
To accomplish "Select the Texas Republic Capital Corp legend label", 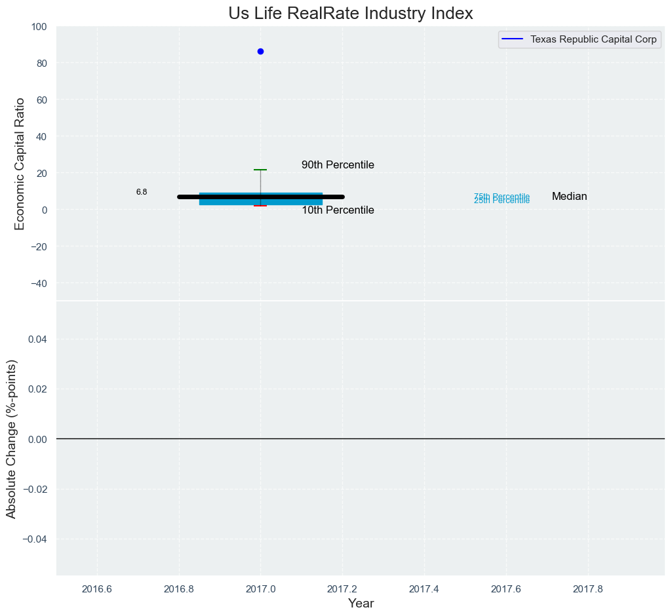I will pos(593,39).
